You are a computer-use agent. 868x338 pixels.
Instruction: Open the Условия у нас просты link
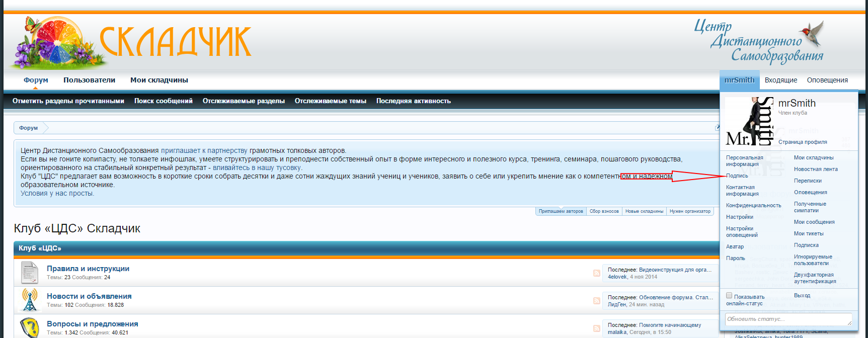[x=57, y=193]
